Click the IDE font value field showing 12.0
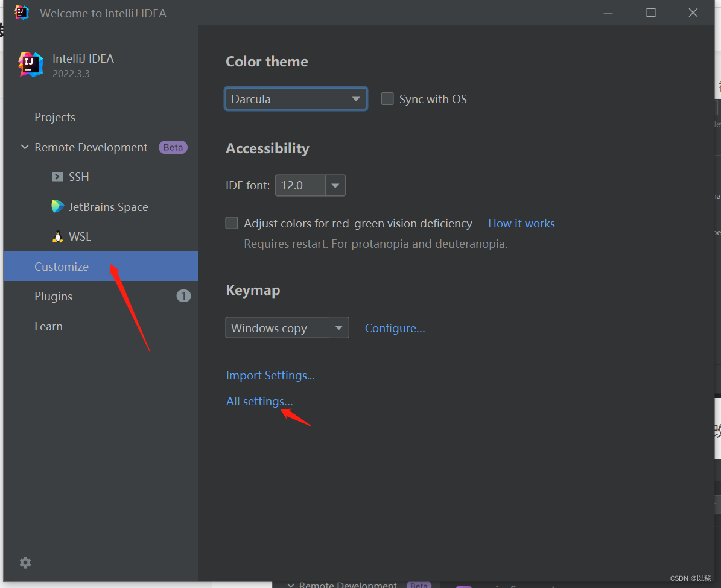Viewport: 721px width, 588px height. click(x=300, y=185)
